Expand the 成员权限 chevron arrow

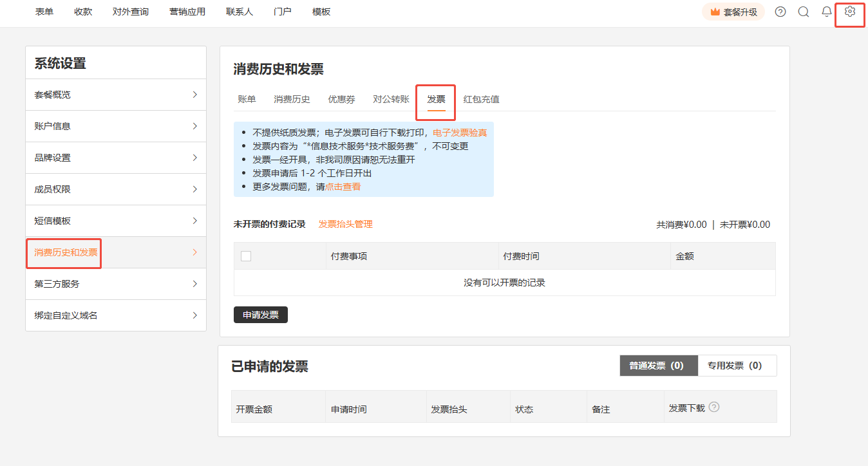point(194,189)
